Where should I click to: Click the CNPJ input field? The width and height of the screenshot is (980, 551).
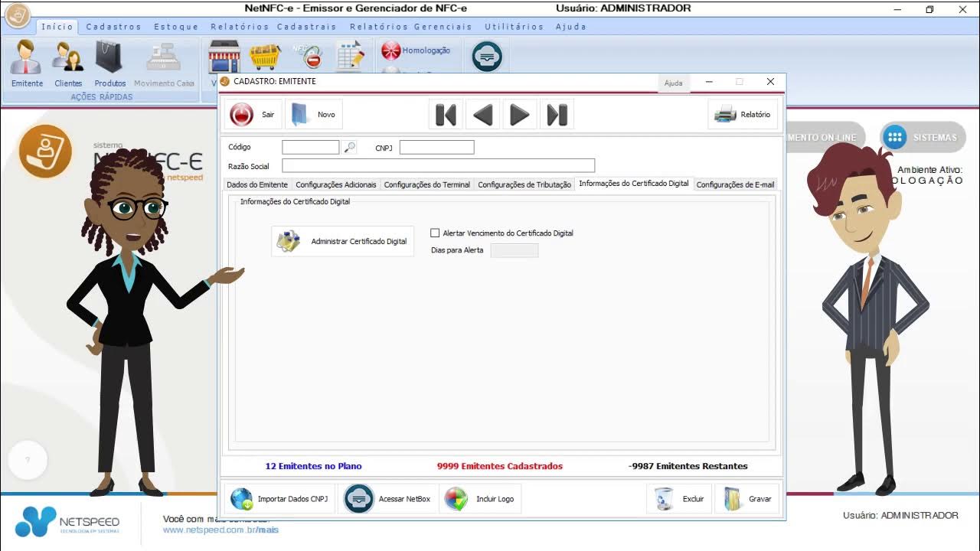(436, 148)
